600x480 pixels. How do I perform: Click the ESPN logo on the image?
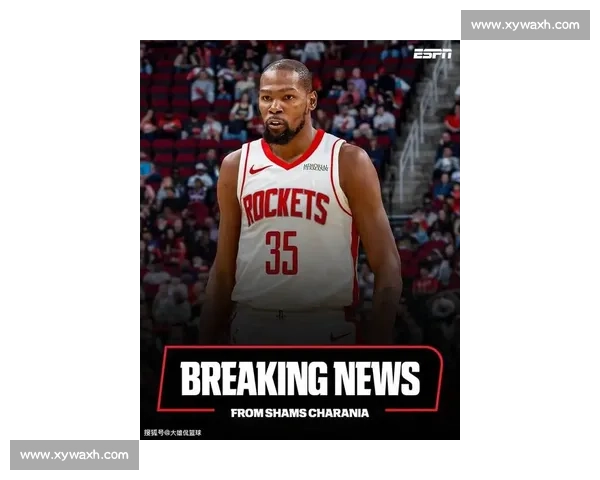pyautogui.click(x=432, y=53)
